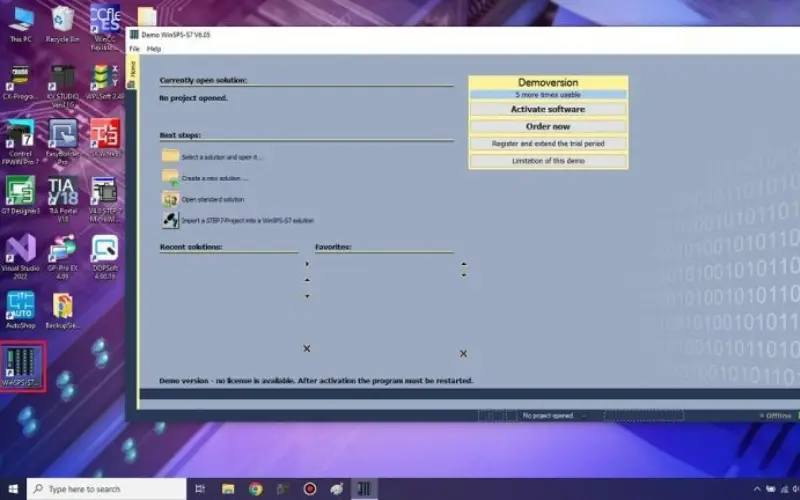
Task: Click the up arrow in Favorites
Action: coord(463,264)
